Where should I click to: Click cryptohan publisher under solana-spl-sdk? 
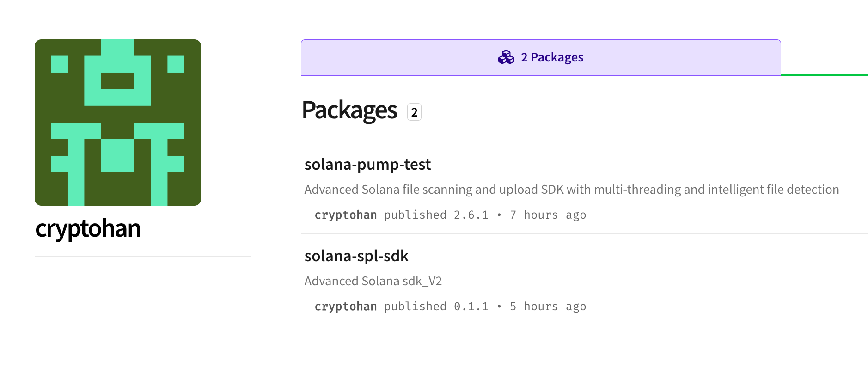346,307
